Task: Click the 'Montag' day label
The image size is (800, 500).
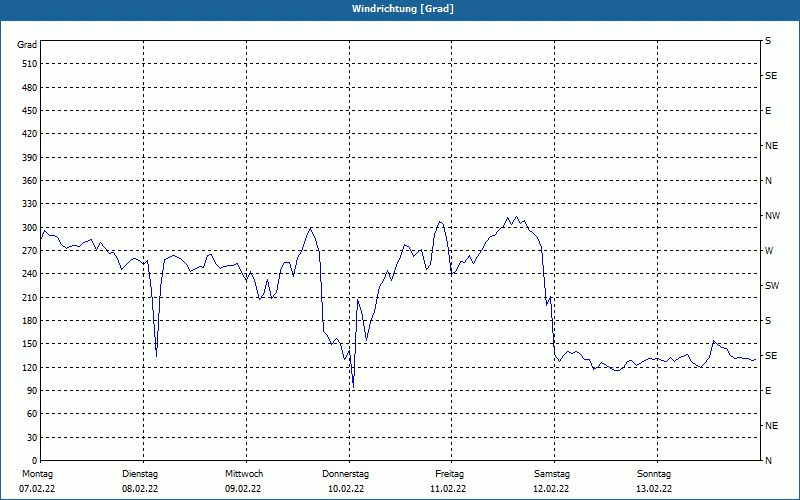Action: coord(37,474)
